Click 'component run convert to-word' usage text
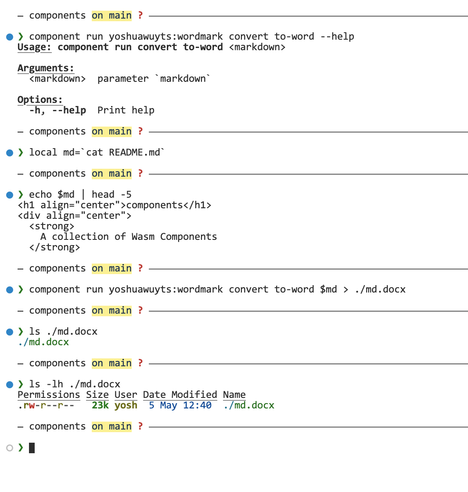468x492 pixels. [140, 47]
